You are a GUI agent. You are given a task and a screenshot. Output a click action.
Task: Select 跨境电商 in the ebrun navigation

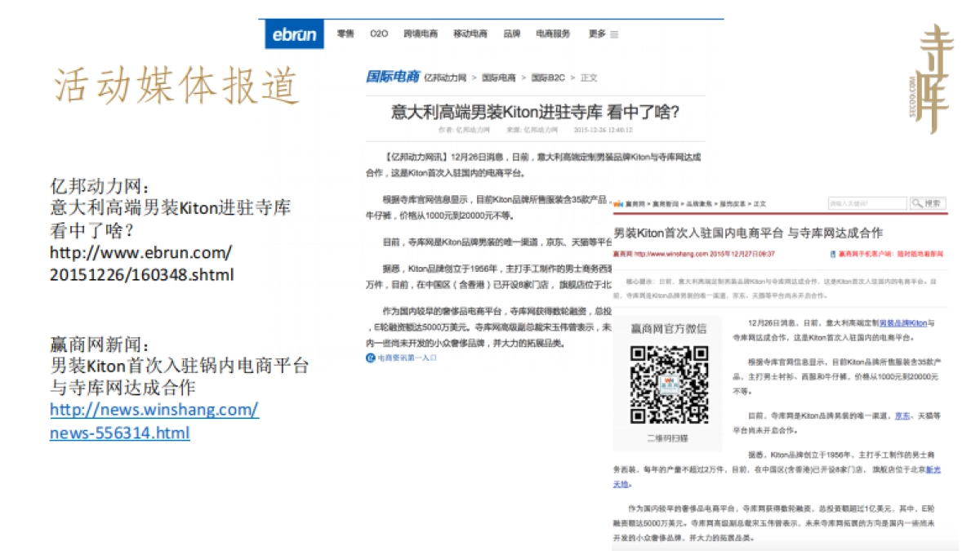coord(420,34)
